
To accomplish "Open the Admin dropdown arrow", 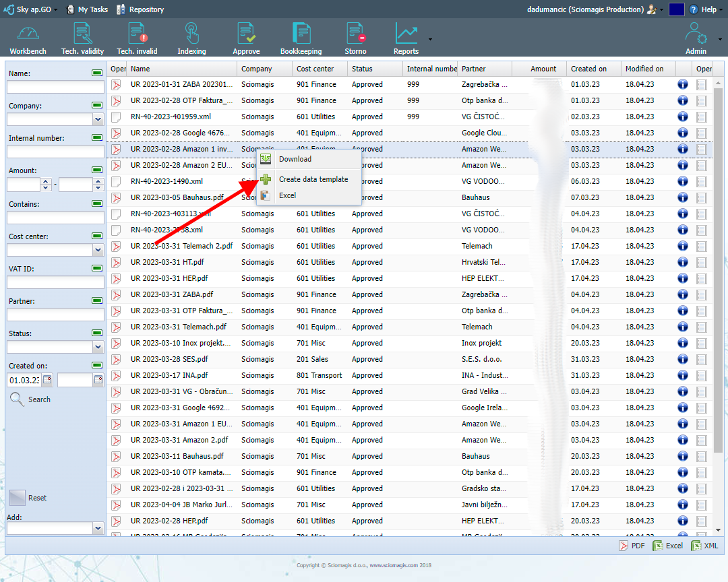I will (x=720, y=40).
